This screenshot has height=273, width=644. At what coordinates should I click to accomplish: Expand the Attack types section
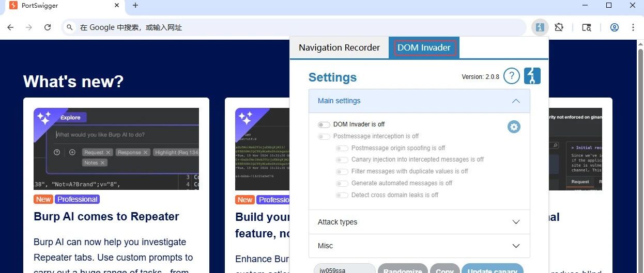pyautogui.click(x=419, y=222)
